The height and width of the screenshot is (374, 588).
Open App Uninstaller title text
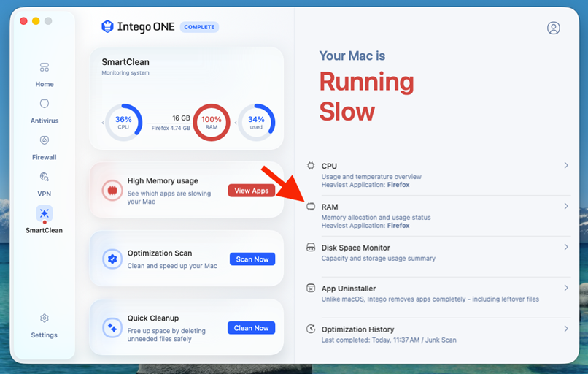(349, 289)
